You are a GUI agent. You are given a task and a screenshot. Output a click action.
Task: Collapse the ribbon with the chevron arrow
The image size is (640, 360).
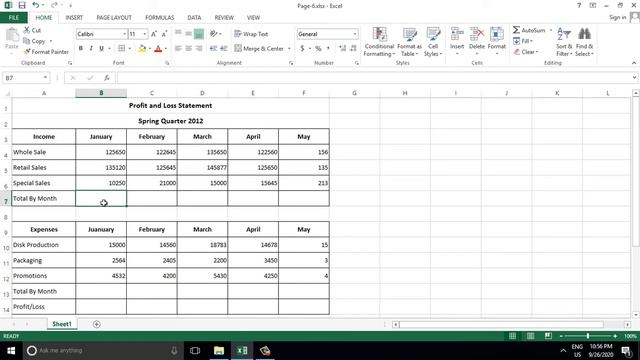tap(633, 63)
